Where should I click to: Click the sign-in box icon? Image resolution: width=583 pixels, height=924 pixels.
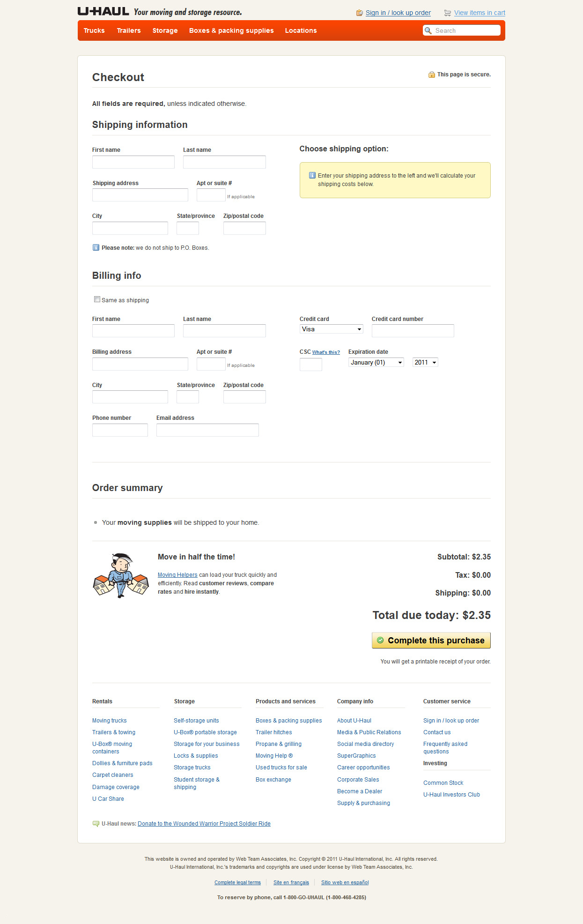click(x=360, y=13)
